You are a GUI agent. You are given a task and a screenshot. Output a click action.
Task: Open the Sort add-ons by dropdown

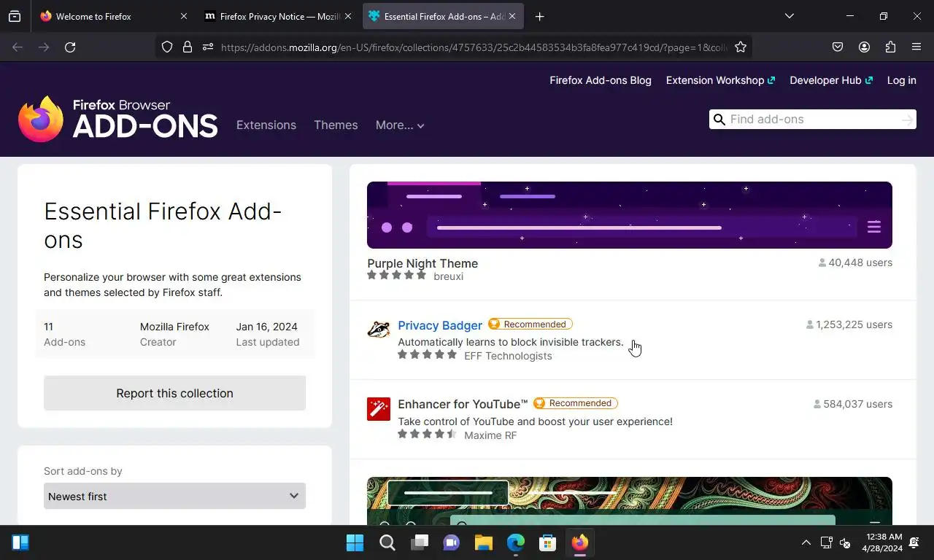(x=174, y=496)
